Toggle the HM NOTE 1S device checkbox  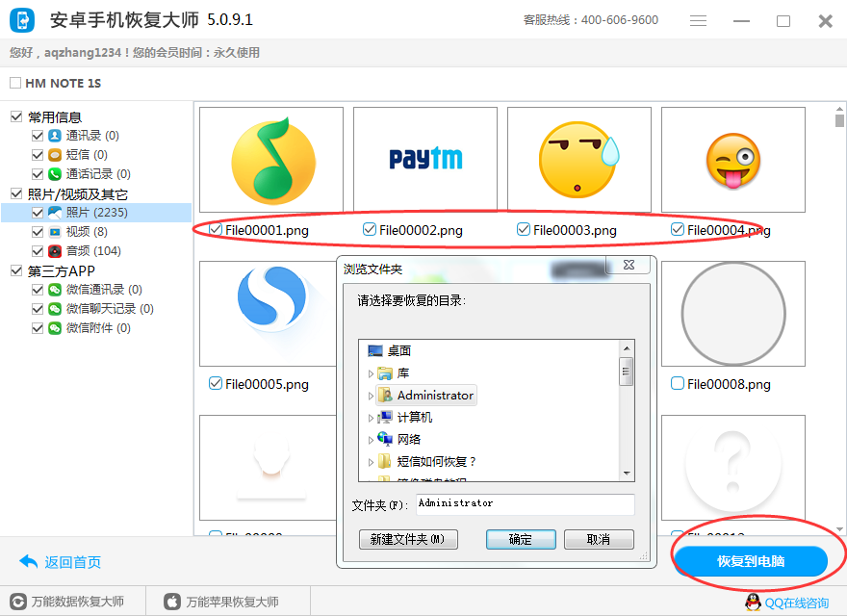pos(15,84)
